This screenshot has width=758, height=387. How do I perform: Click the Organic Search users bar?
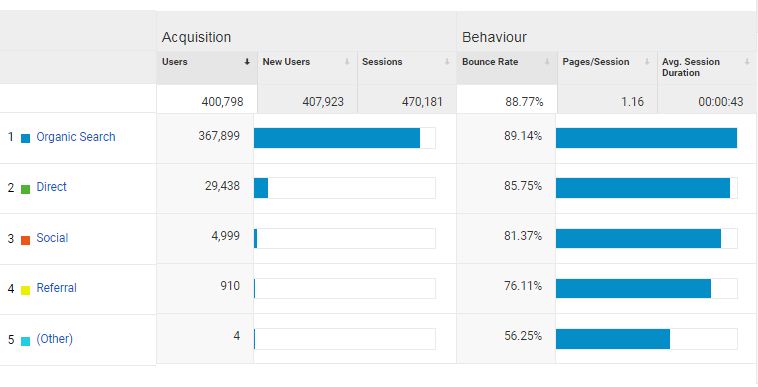click(337, 138)
